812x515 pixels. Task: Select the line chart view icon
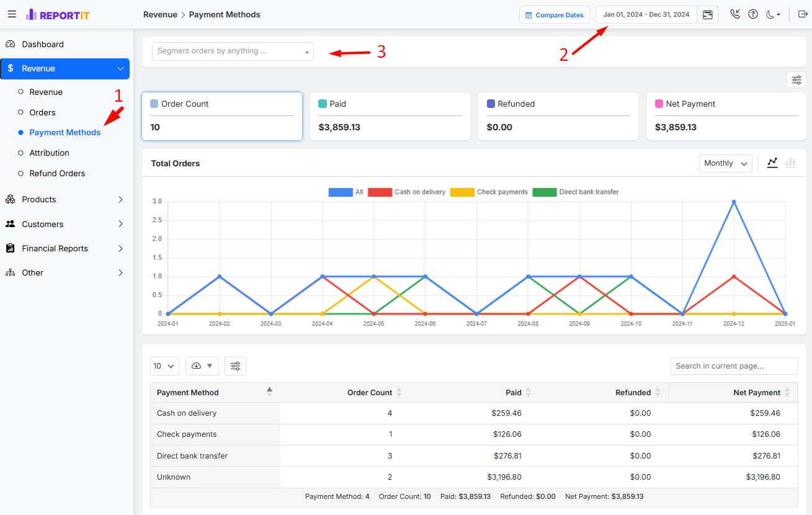click(772, 163)
